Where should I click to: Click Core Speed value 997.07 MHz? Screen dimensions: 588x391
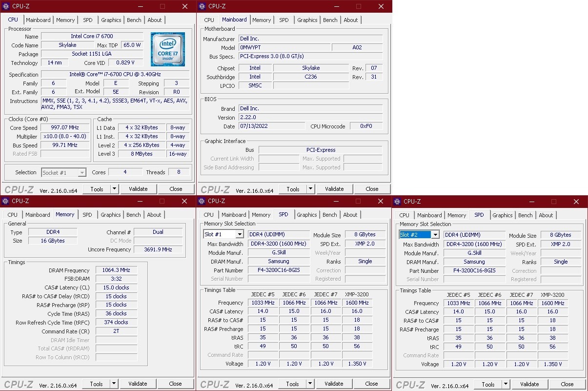click(65, 128)
